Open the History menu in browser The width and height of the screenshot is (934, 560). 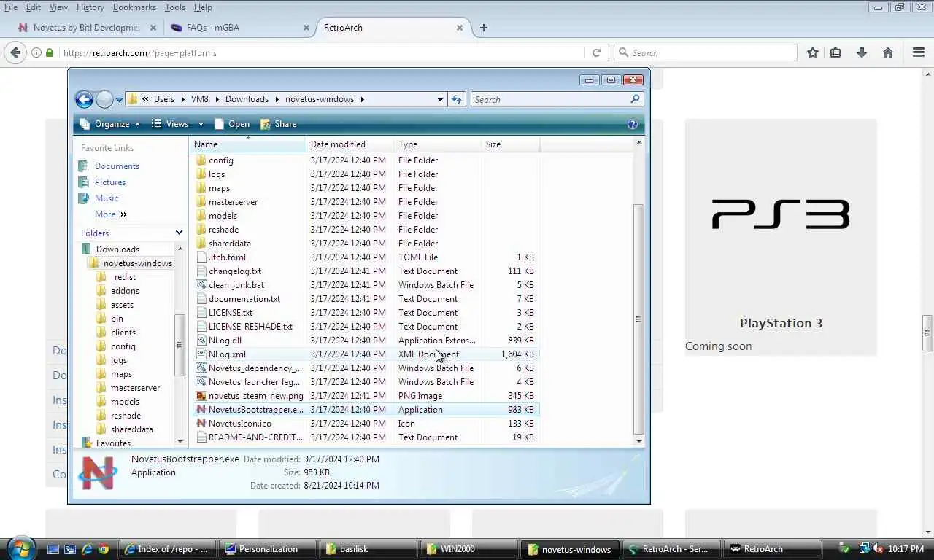click(x=90, y=7)
